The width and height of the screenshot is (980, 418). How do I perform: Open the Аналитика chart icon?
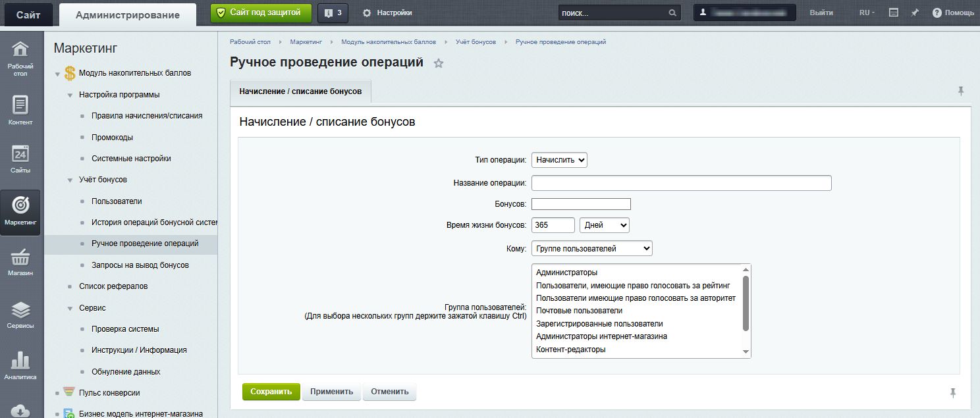[20, 366]
